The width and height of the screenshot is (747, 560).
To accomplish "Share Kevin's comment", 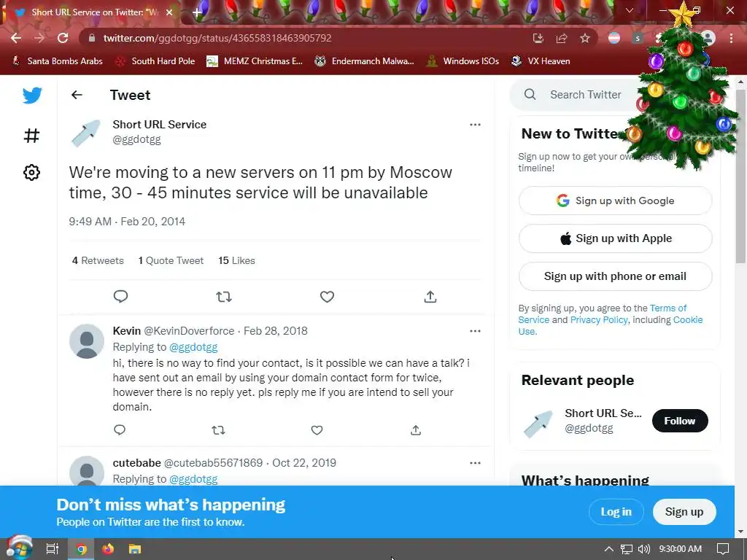I will (x=415, y=430).
